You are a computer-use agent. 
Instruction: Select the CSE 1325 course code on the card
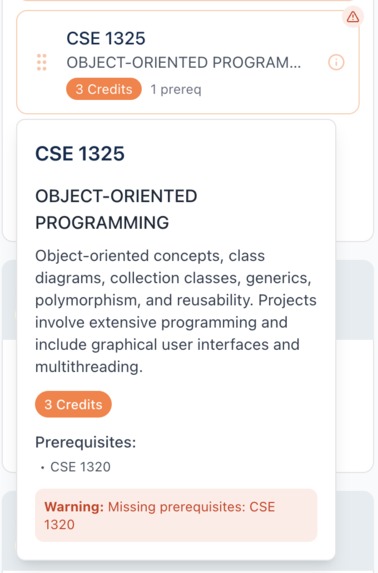(106, 38)
